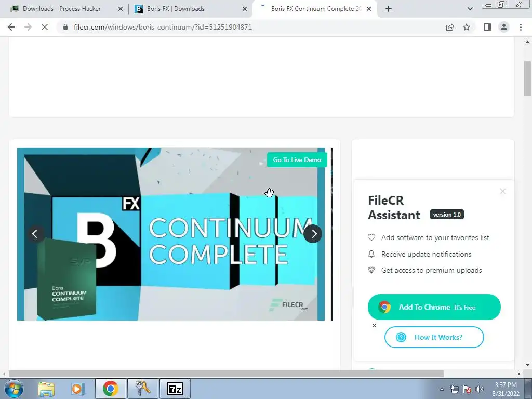Click the horizontal scroll right arrow
Screen dimensions: 532x399
(x=519, y=374)
